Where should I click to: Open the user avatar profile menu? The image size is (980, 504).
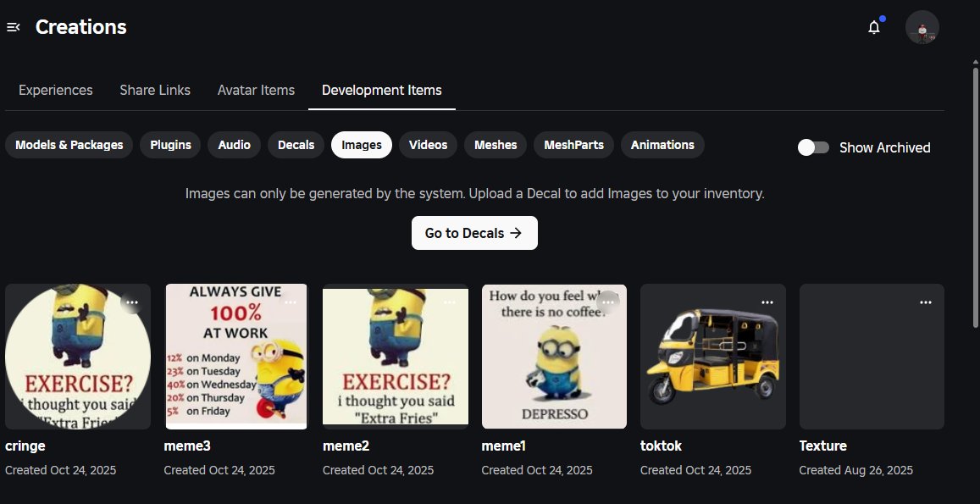(x=922, y=27)
